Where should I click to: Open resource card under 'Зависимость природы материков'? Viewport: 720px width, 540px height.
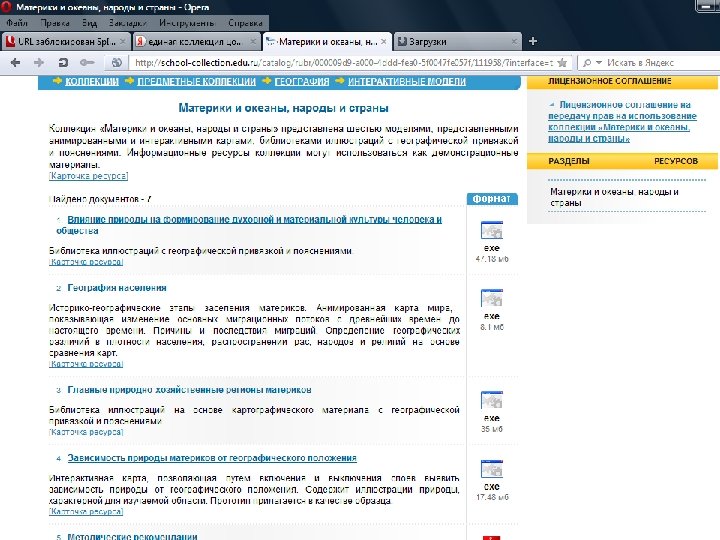pyautogui.click(x=86, y=512)
